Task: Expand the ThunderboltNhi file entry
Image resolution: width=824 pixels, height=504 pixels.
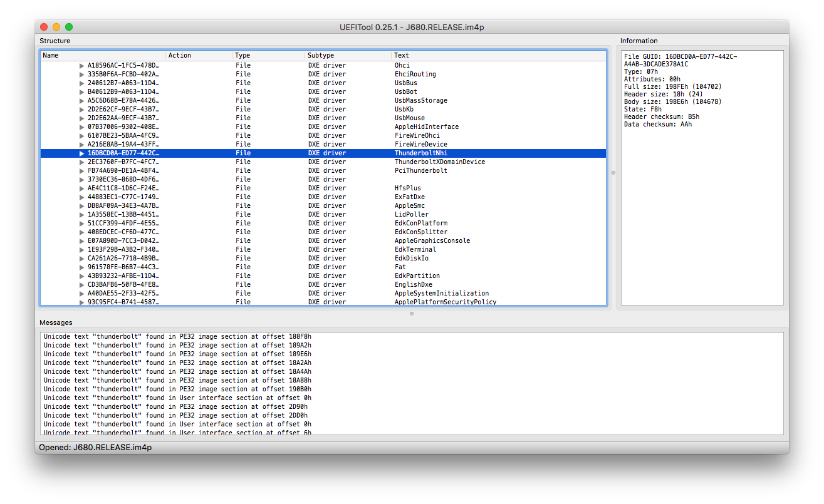Action: [x=81, y=153]
